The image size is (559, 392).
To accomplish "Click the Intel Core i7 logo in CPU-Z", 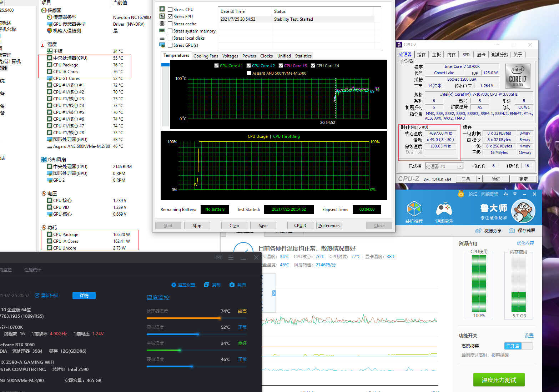I will click(518, 76).
